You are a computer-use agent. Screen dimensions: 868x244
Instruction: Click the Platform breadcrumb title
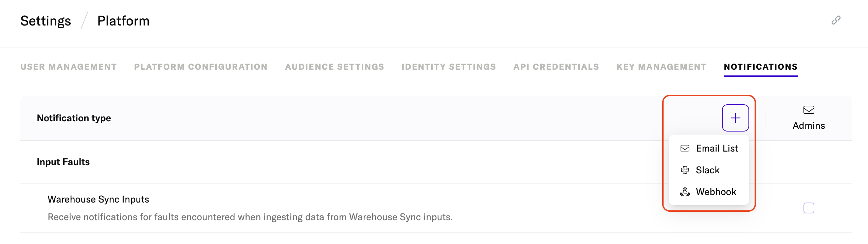[123, 21]
